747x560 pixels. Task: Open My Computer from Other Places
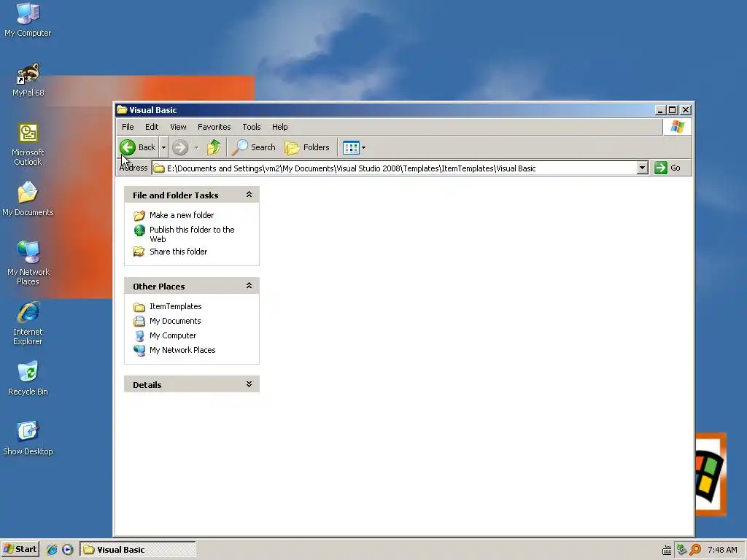[172, 335]
